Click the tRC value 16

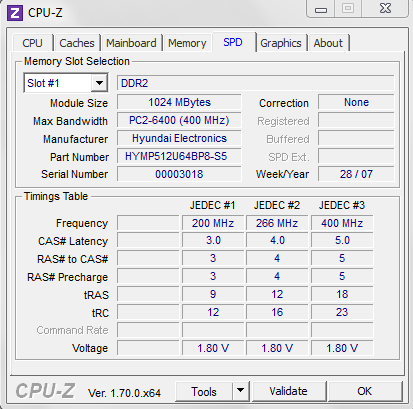[277, 312]
